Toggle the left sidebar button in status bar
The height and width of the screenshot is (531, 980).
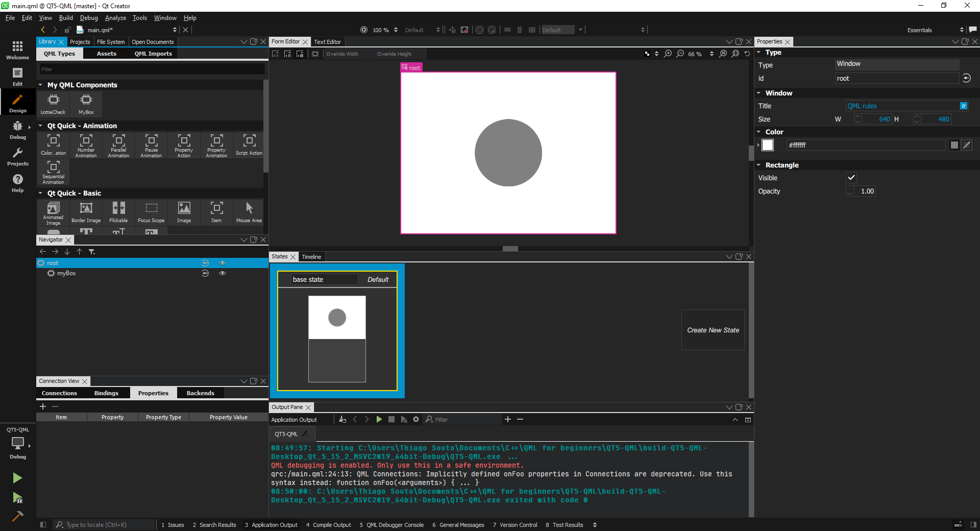point(43,524)
